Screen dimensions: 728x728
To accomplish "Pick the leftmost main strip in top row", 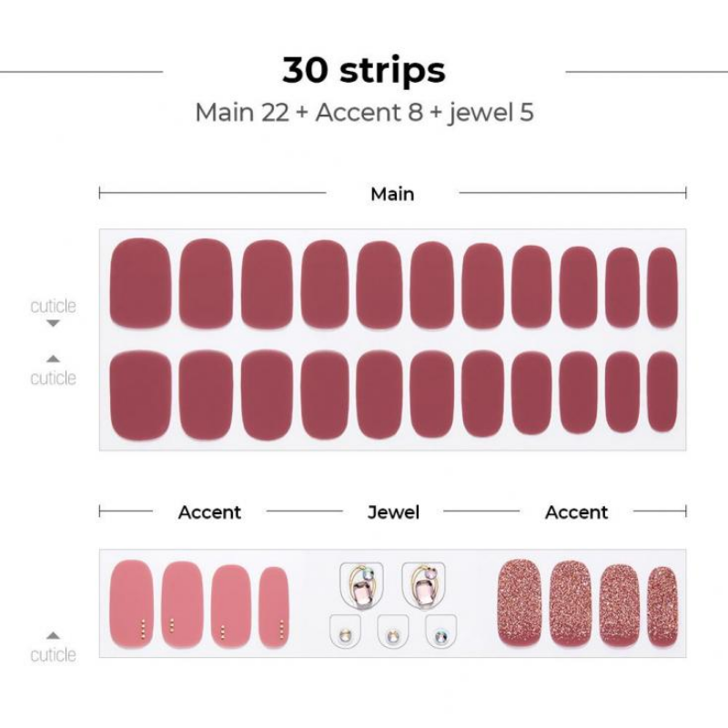I will pos(140,283).
